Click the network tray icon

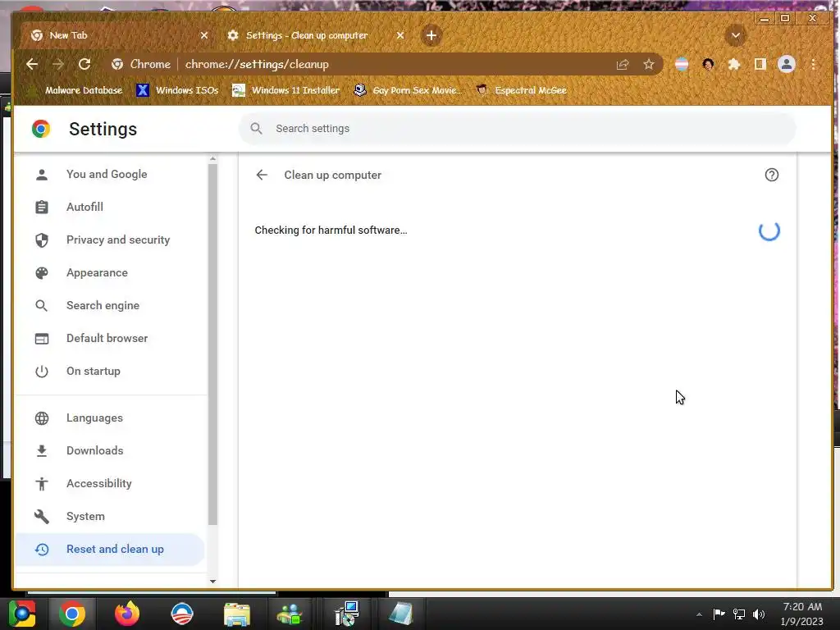pos(739,614)
